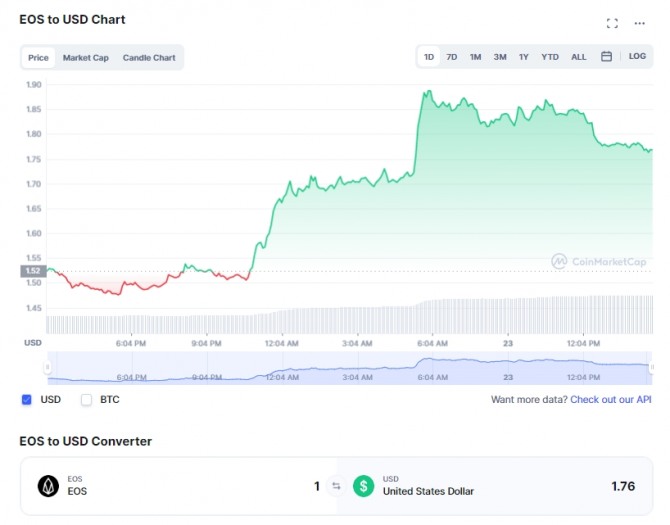Click the left handle of range slider
The width and height of the screenshot is (670, 525).
(47, 368)
